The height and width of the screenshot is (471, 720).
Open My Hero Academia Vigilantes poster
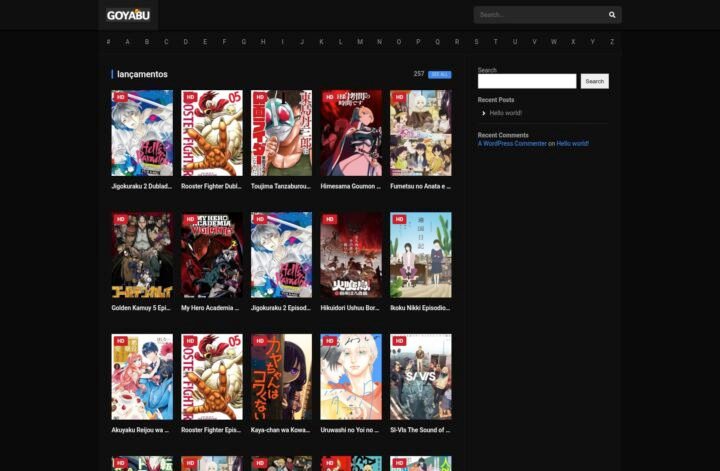tap(212, 255)
